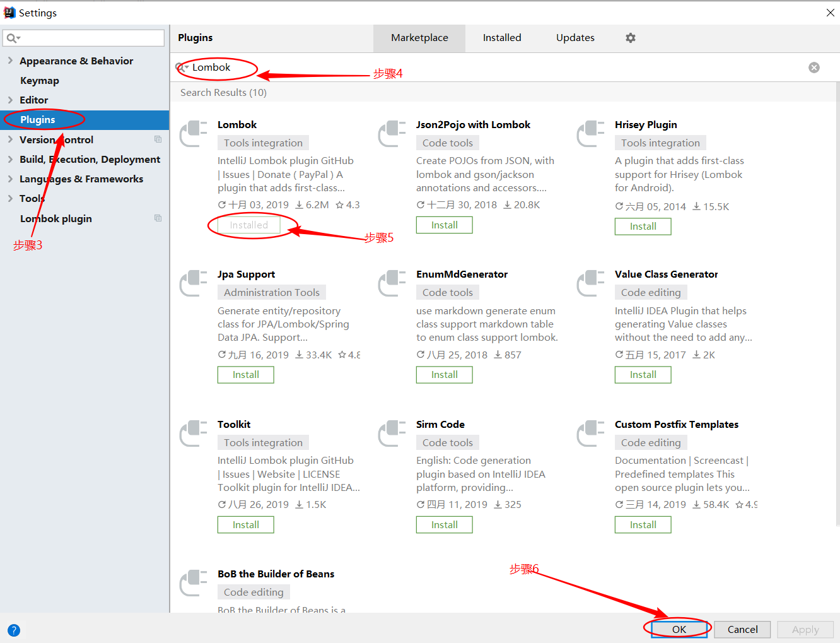Image resolution: width=840 pixels, height=643 pixels.
Task: Open the Value Class Generator title
Action: point(666,274)
